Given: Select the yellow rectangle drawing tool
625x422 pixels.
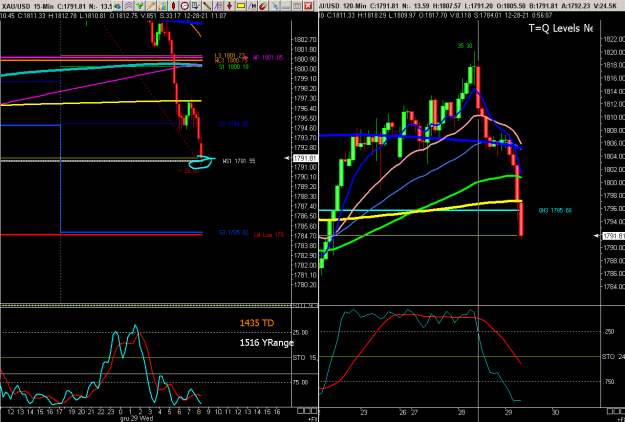Looking at the screenshot, I should click(241, 6).
